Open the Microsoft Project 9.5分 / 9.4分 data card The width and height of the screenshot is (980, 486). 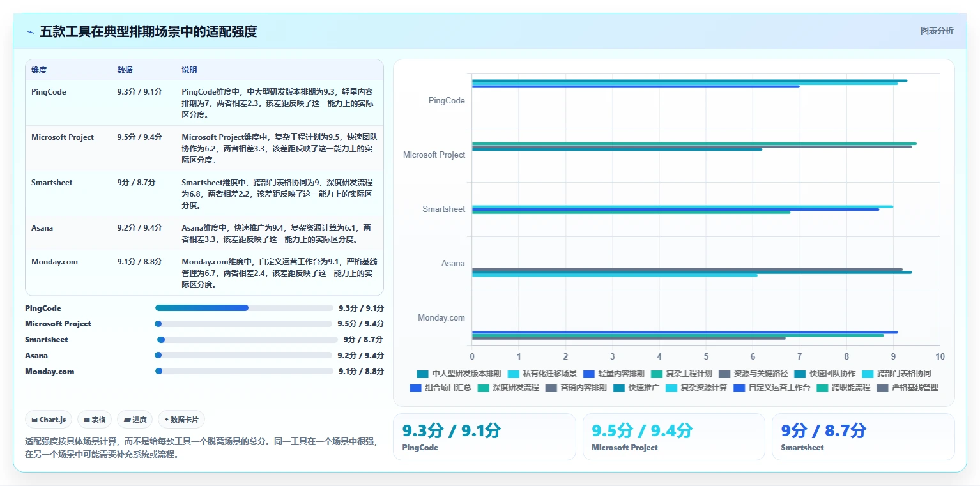[673, 437]
